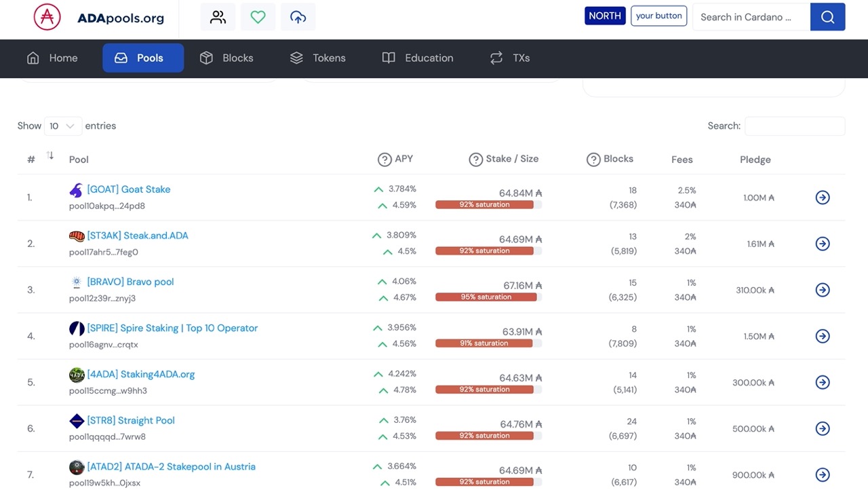This screenshot has width=868, height=490.
Task: Click the ADApools.org logo icon
Action: (47, 18)
